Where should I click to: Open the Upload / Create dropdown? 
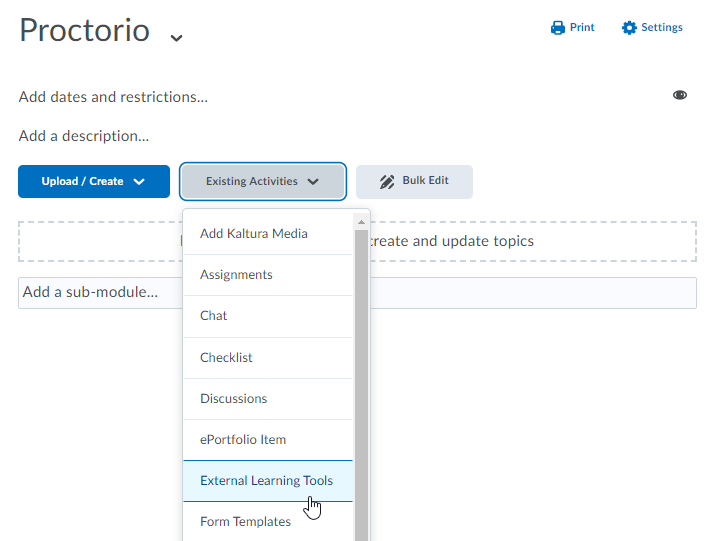coord(94,182)
